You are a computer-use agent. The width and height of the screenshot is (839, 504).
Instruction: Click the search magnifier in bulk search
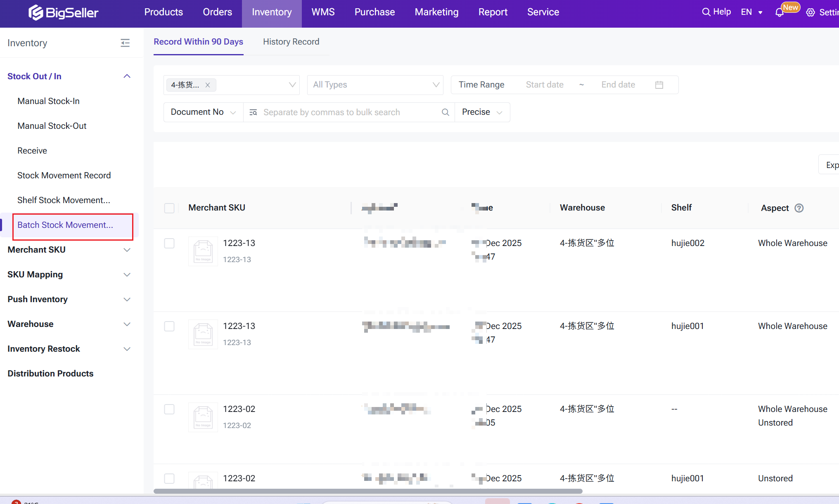point(445,112)
